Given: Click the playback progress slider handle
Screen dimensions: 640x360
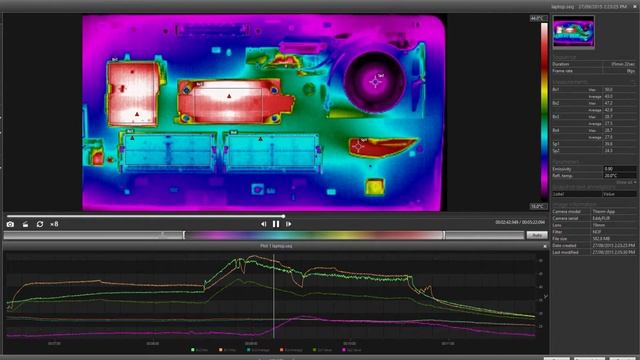Looking at the screenshot, I should (x=283, y=216).
